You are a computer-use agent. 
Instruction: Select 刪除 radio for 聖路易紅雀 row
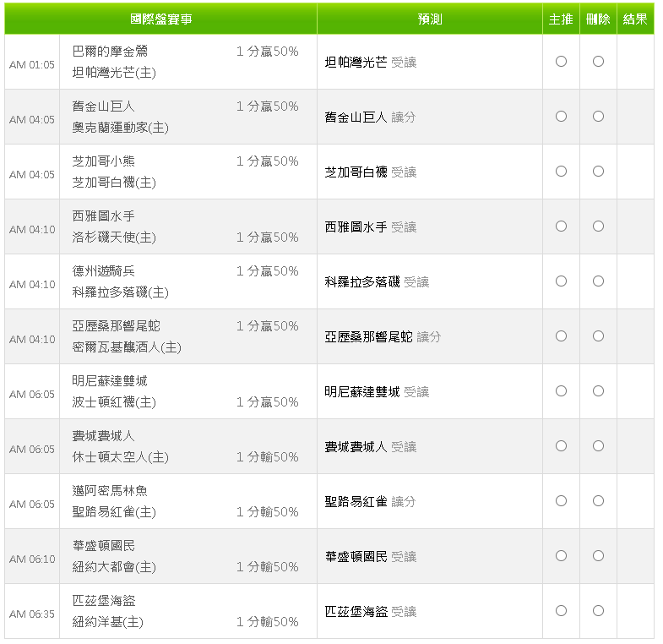tap(598, 501)
